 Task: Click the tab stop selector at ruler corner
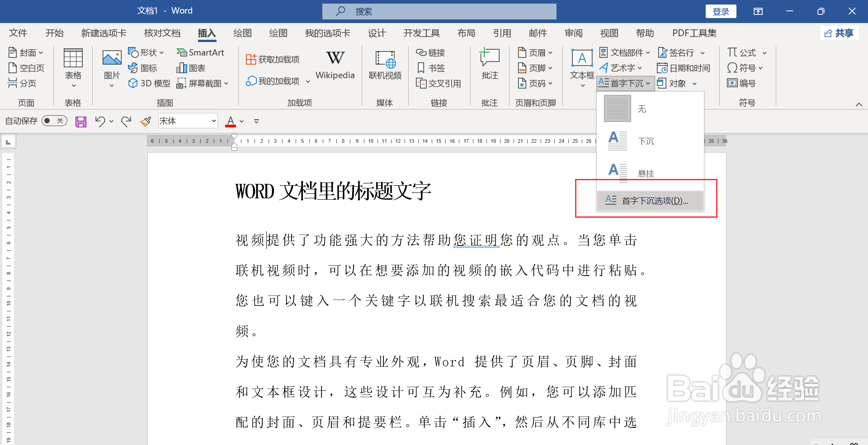click(8, 142)
